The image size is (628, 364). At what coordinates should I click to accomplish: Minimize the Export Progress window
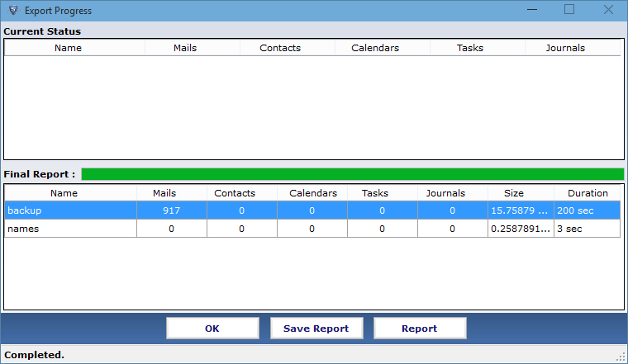click(532, 10)
